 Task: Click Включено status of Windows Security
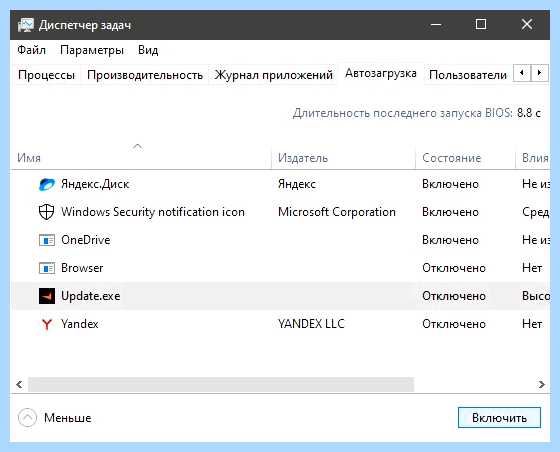click(450, 212)
